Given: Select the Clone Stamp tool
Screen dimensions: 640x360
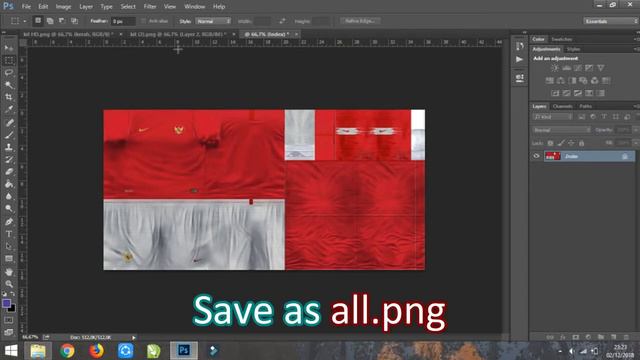Looking at the screenshot, I should [x=9, y=147].
